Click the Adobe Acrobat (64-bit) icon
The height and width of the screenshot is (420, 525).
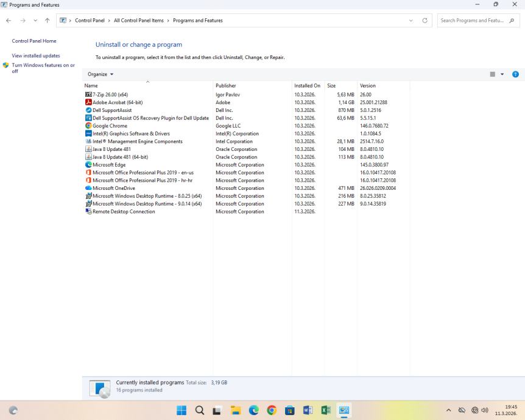[x=88, y=102]
